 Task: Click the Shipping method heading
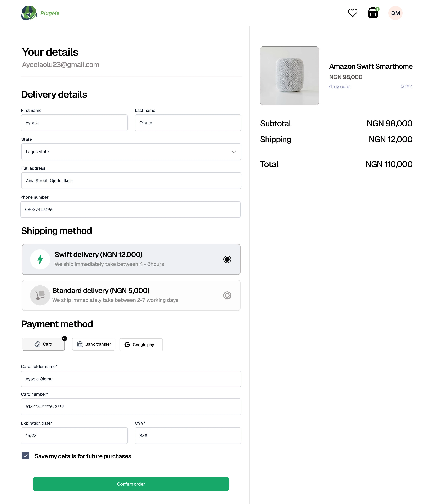pos(57,231)
